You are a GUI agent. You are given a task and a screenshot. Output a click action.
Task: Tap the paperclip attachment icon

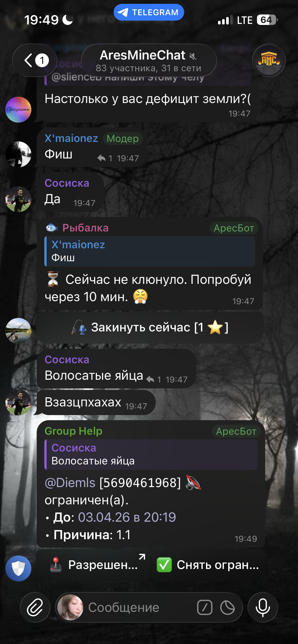point(35,607)
